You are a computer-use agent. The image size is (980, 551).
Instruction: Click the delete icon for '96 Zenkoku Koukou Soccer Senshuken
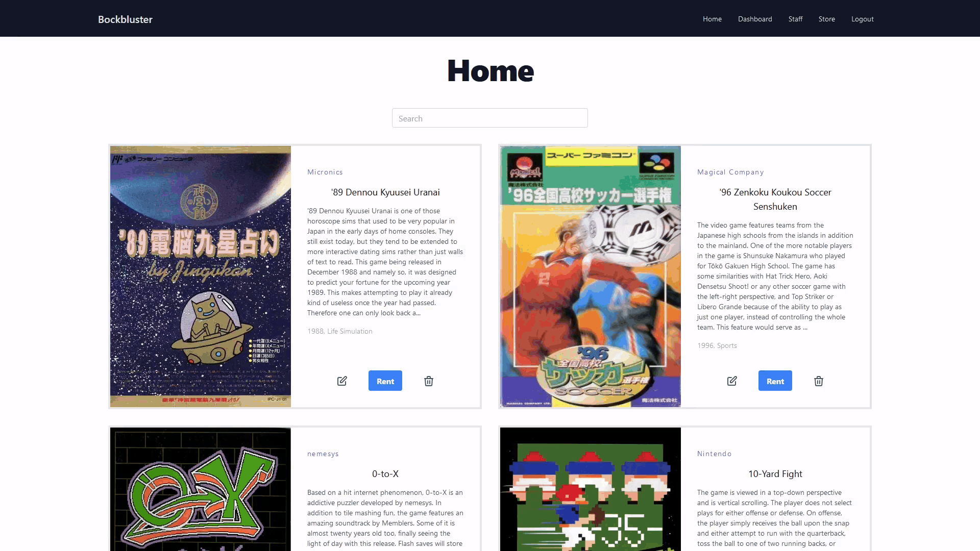point(819,381)
